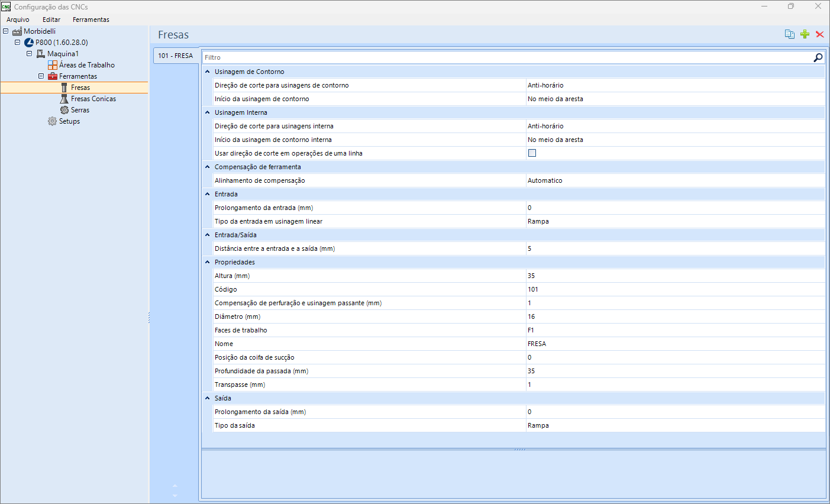Collapse the Compensação de ferramenta section
The width and height of the screenshot is (830, 504).
coord(208,167)
